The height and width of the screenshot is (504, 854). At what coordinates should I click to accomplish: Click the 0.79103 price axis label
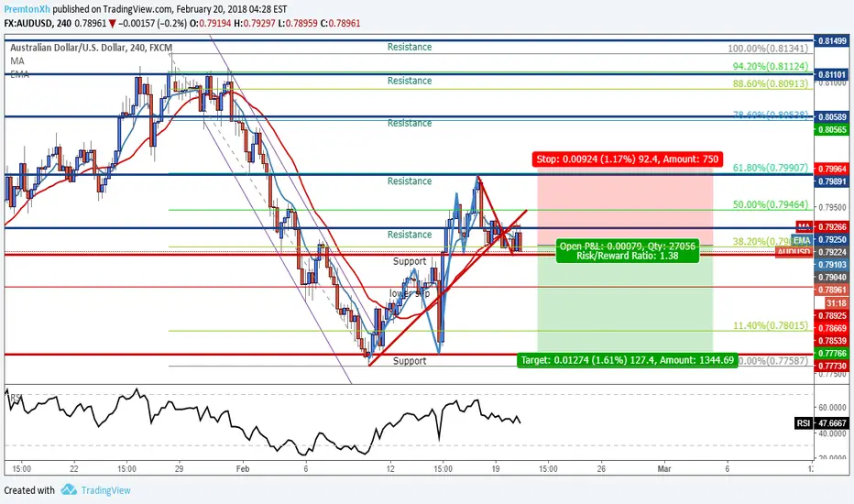point(832,265)
